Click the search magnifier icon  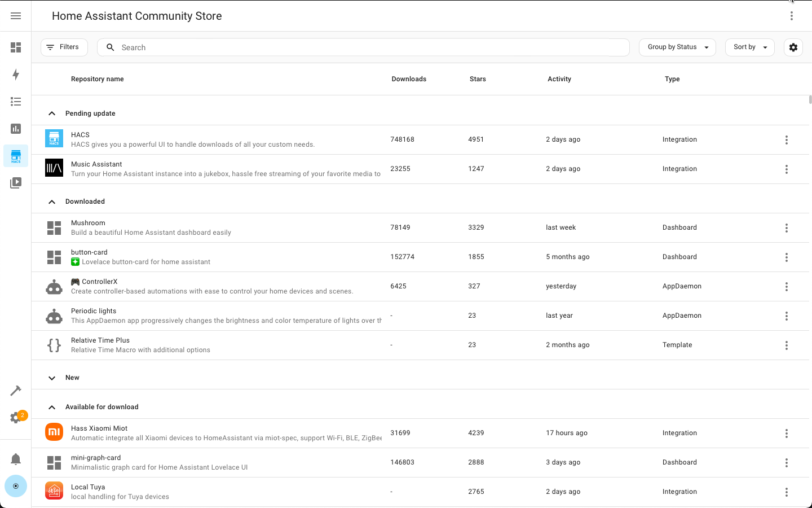110,47
